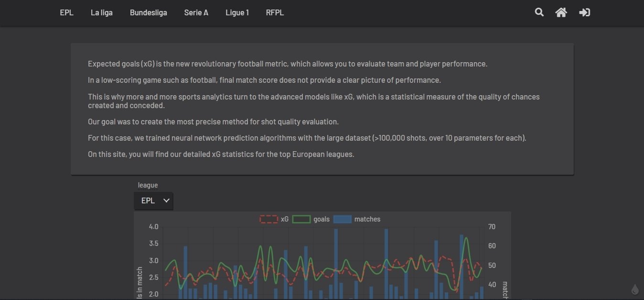Navigate to La liga in top menu
This screenshot has height=300, width=644.
(102, 13)
